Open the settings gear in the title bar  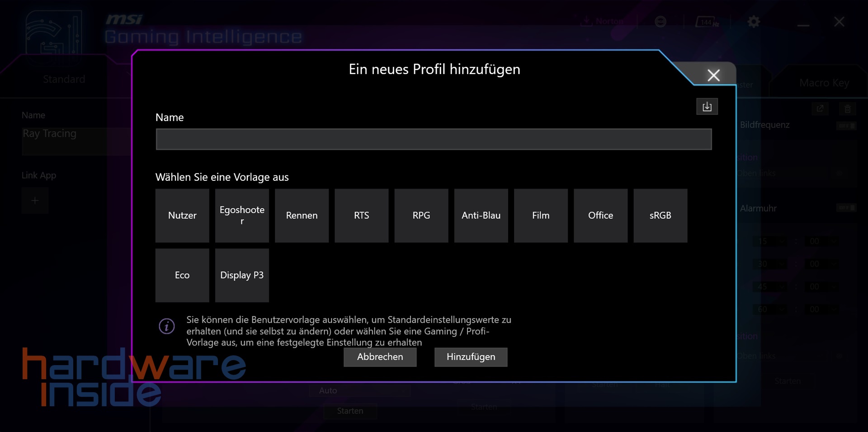point(753,22)
